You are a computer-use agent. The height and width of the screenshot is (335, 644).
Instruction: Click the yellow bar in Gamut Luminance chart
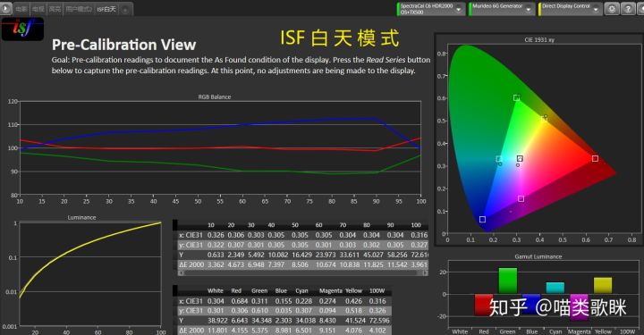(x=603, y=285)
